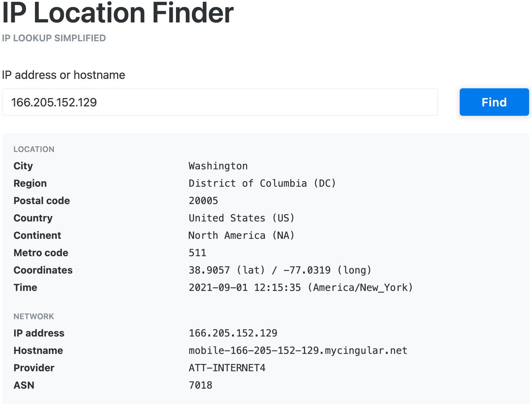Viewport: 532px width, 406px height.
Task: Click the United States (US) country value
Action: point(241,218)
